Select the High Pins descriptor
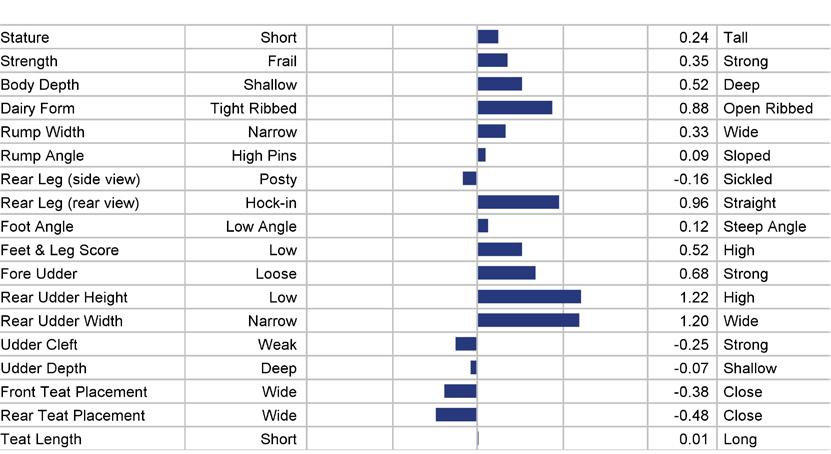 click(x=264, y=156)
